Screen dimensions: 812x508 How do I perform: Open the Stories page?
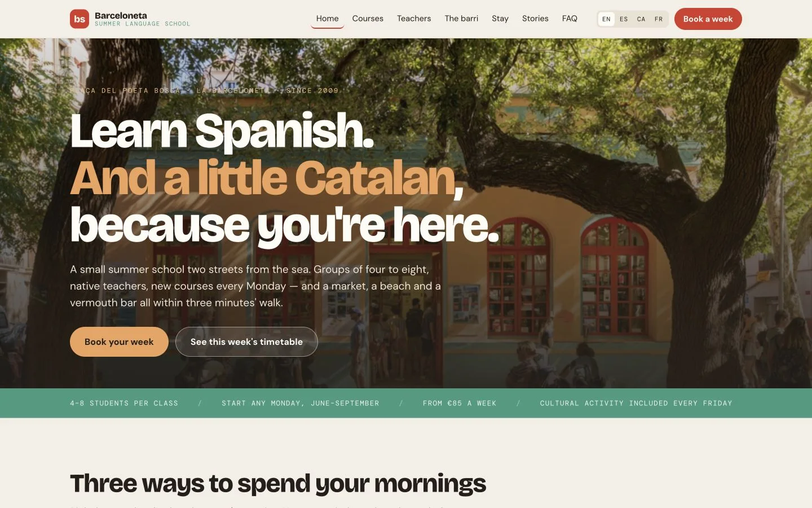pyautogui.click(x=535, y=19)
